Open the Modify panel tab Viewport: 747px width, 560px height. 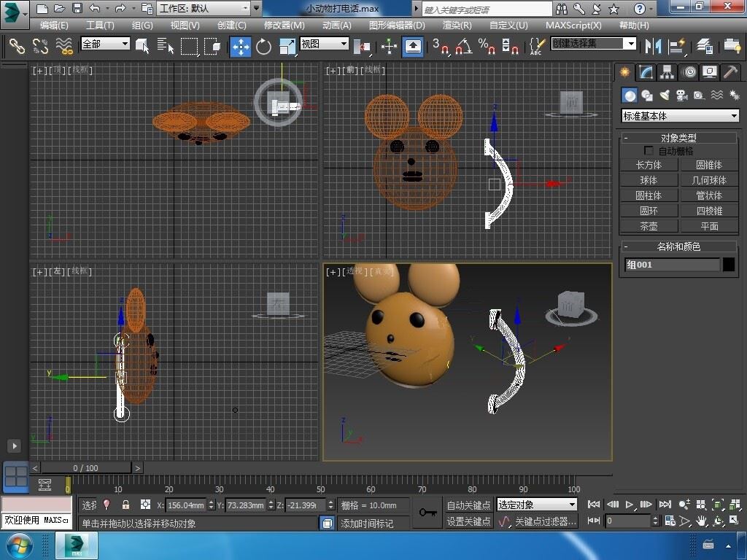tap(645, 72)
